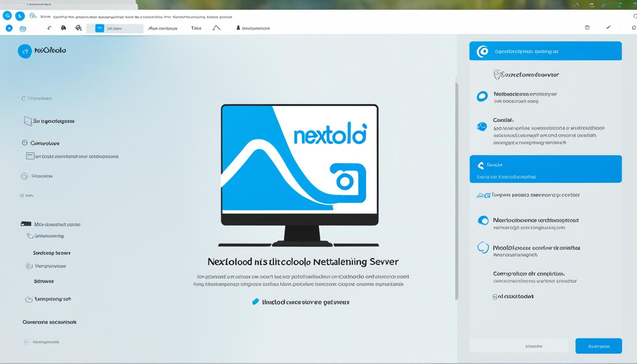Select the "Roocsons" sidebar item circle icon
The height and width of the screenshot is (364, 637).
pos(25,176)
